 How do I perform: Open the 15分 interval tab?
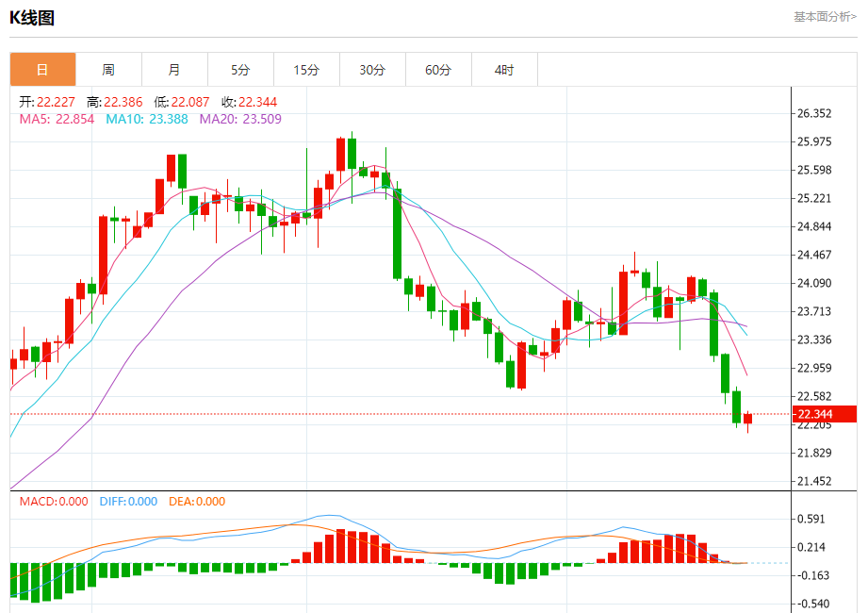point(306,70)
